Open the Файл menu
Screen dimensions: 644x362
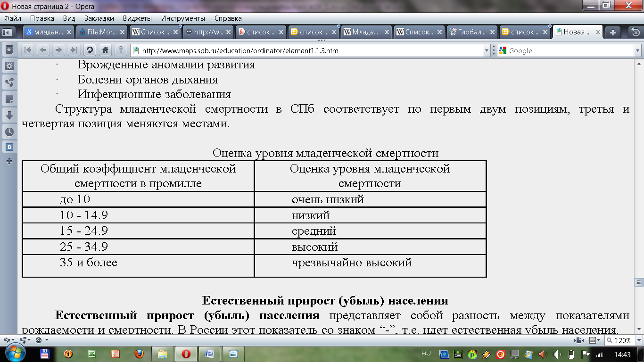click(x=13, y=18)
